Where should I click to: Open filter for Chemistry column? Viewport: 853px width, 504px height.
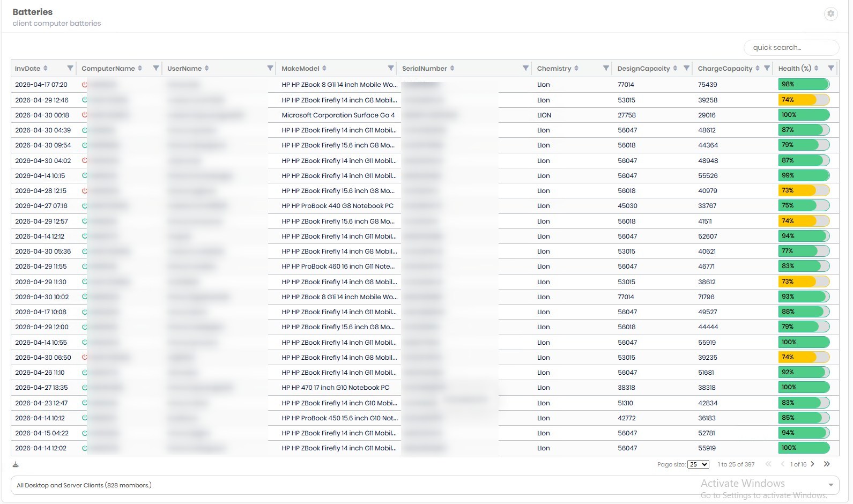click(x=606, y=68)
